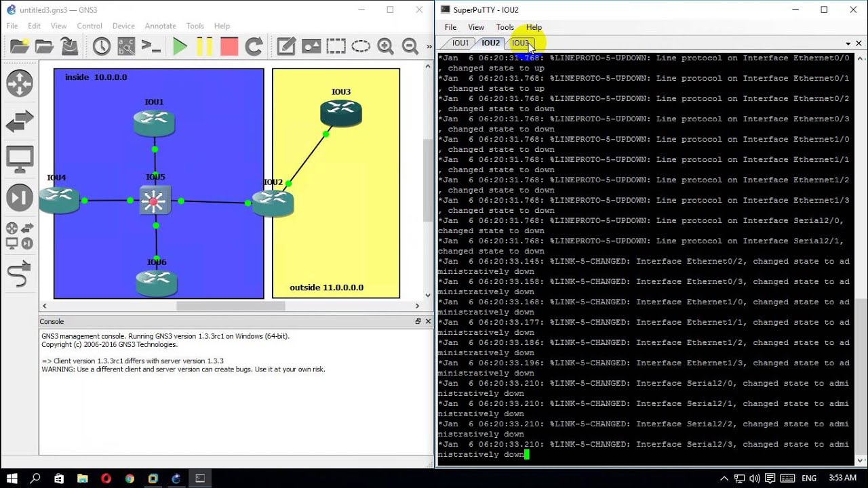Screen dimensions: 868x488
Task: Reload all devices icon
Action: click(254, 46)
